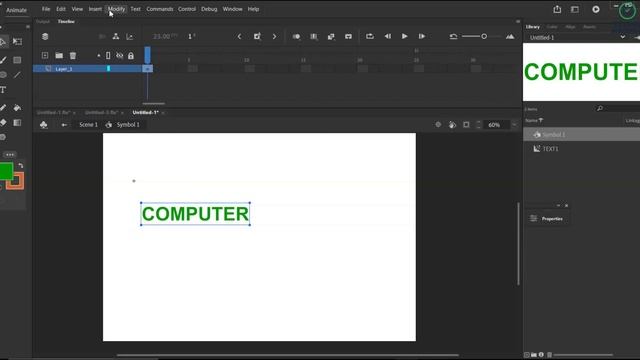Delete the selected layer with trash icon
This screenshot has width=640, height=360.
(x=73, y=56)
